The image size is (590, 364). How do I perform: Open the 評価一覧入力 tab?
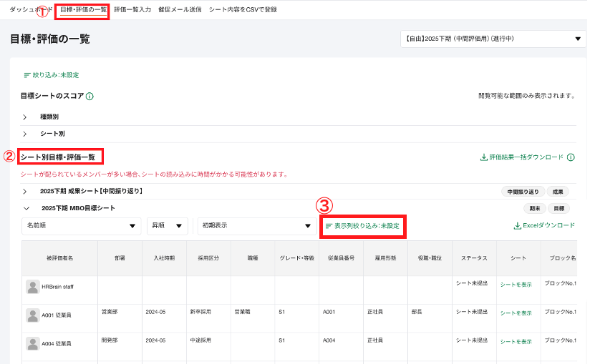(132, 9)
